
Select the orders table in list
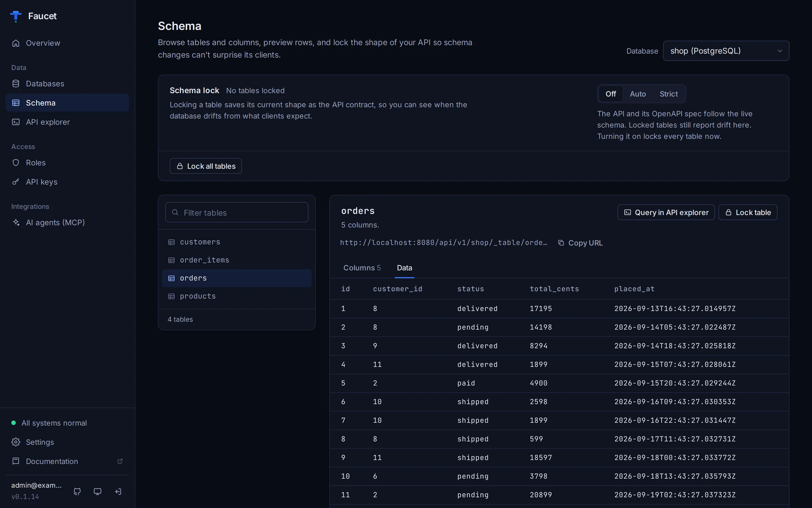point(237,278)
